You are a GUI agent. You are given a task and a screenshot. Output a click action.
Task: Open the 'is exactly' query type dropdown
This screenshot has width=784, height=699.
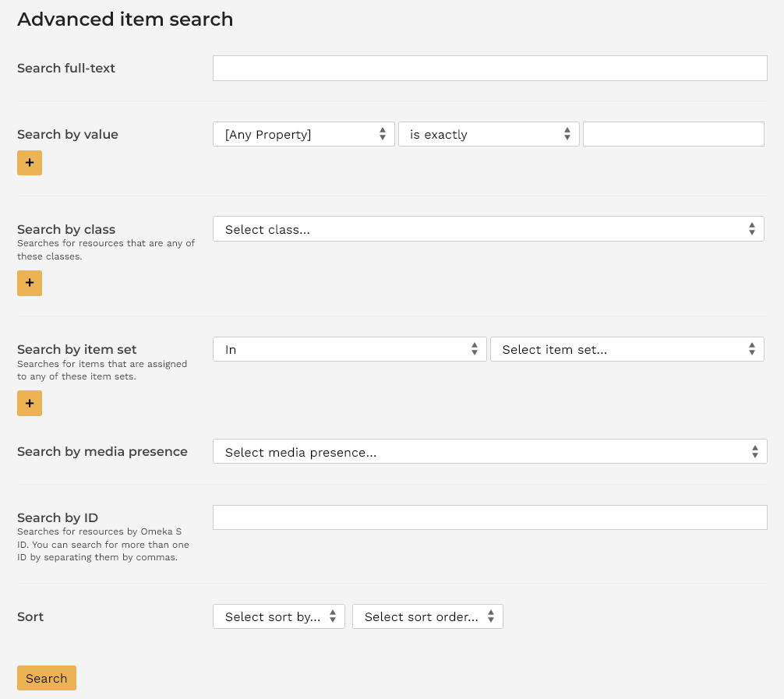pyautogui.click(x=489, y=135)
